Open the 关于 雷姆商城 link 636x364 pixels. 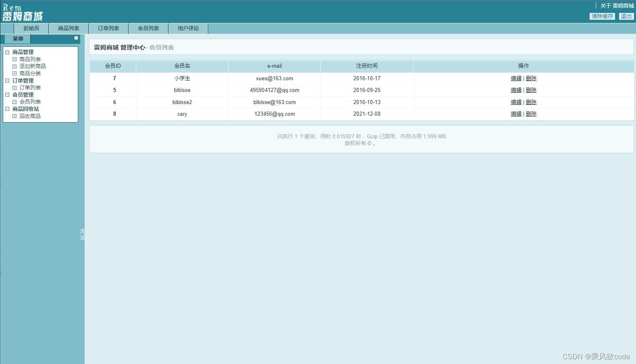pyautogui.click(x=617, y=6)
